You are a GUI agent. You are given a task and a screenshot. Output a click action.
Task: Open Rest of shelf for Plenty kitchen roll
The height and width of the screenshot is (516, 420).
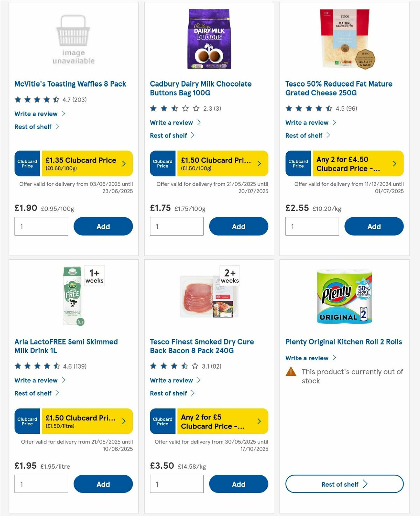pos(344,484)
